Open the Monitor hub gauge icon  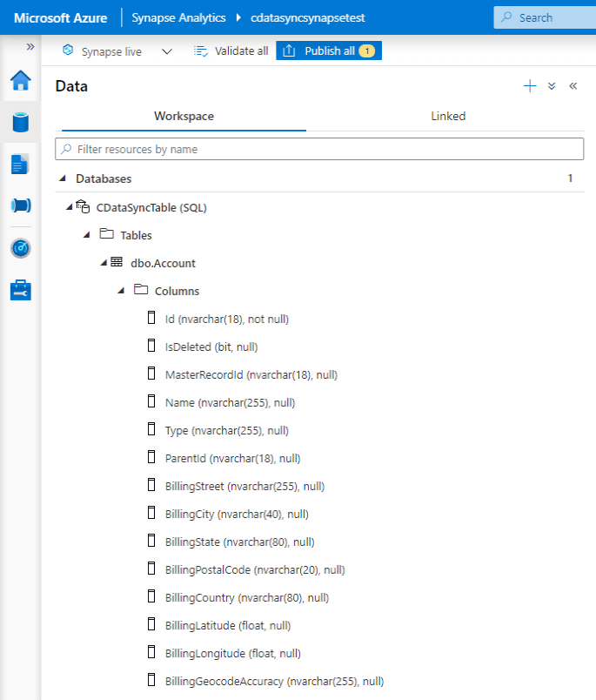[x=20, y=248]
